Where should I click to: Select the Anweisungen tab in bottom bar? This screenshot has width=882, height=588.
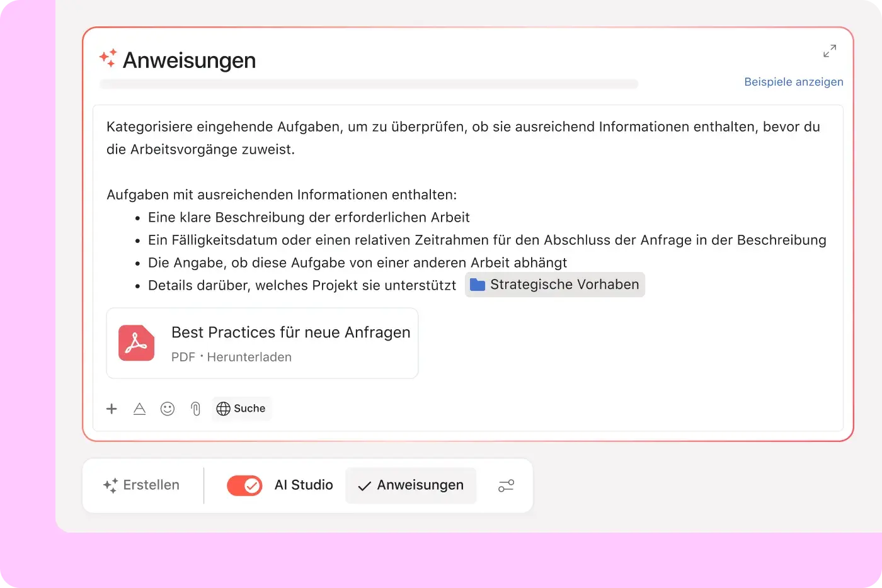coord(411,485)
